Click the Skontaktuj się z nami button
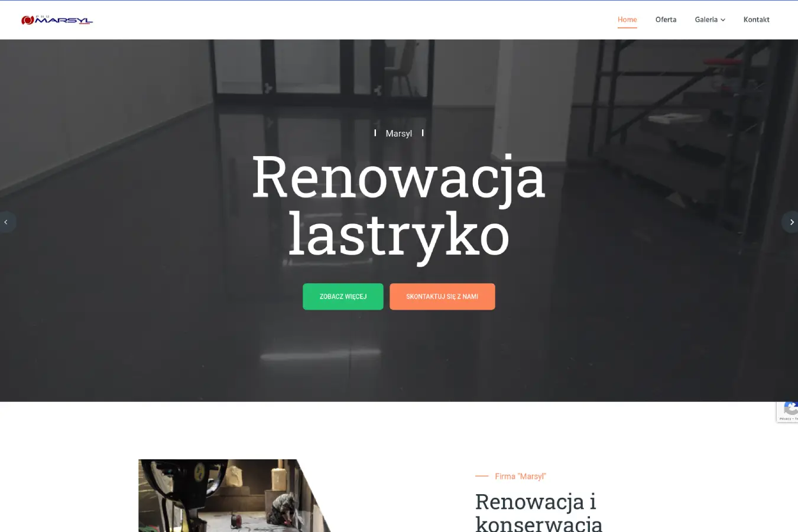This screenshot has height=532, width=798. click(442, 297)
